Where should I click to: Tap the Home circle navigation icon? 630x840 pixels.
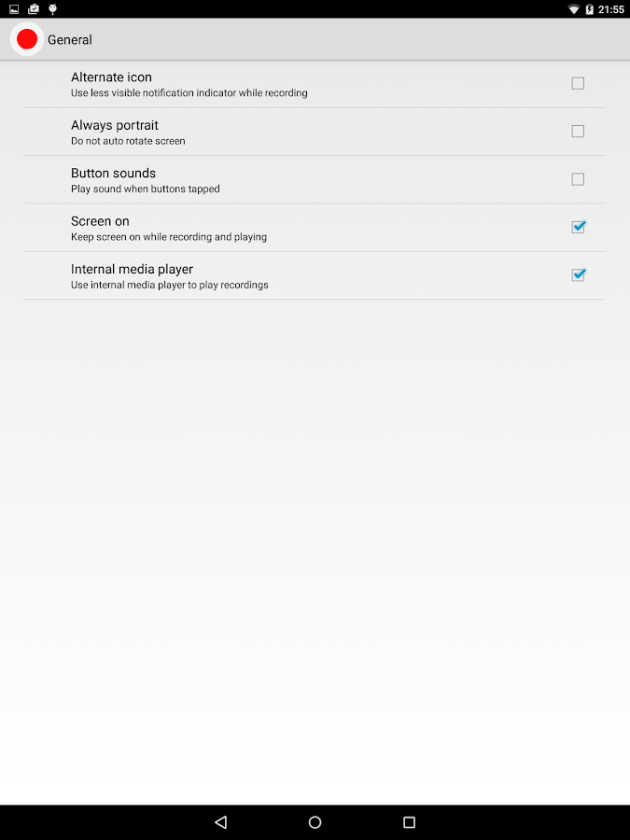[x=315, y=821]
